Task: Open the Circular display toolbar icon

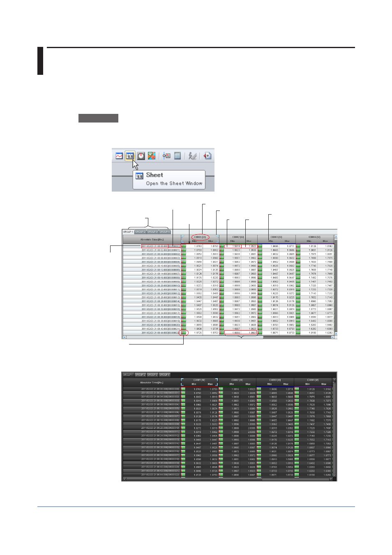Action: point(141,156)
